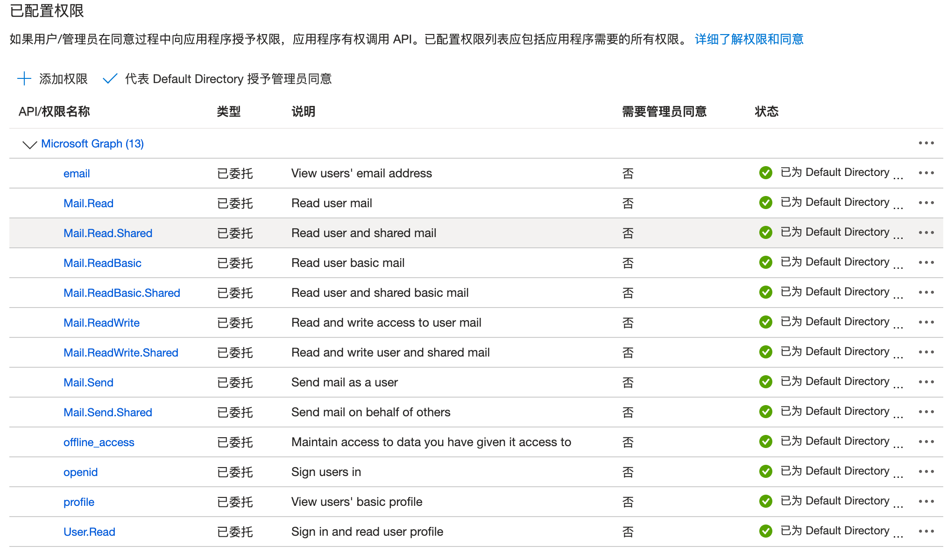947x560 pixels.
Task: Open the ellipsis menu for Mail.ReadWrite row
Action: pos(926,322)
